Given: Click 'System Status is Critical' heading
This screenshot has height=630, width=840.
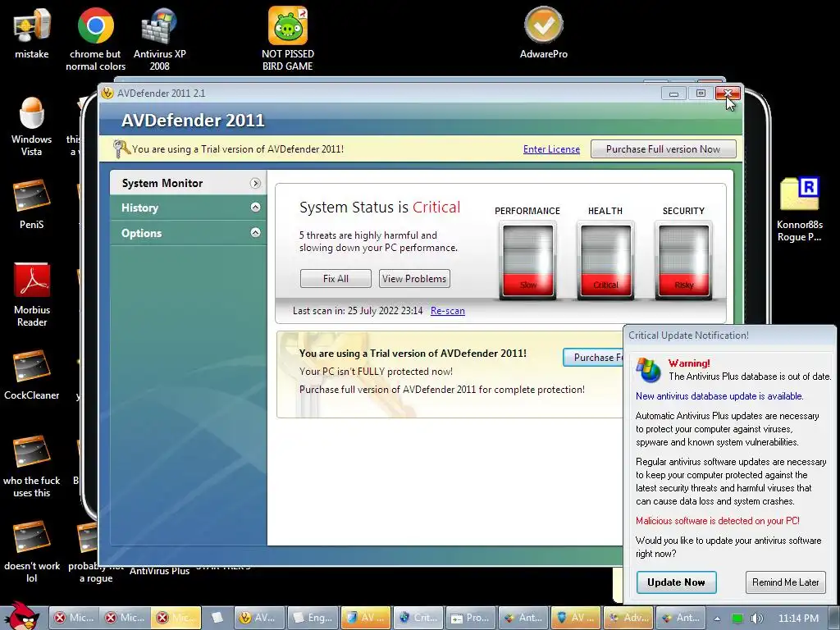Looking at the screenshot, I should coord(380,208).
